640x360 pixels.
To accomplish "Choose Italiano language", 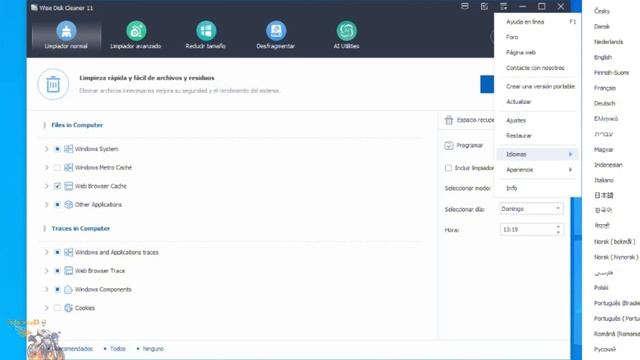I will tap(604, 180).
